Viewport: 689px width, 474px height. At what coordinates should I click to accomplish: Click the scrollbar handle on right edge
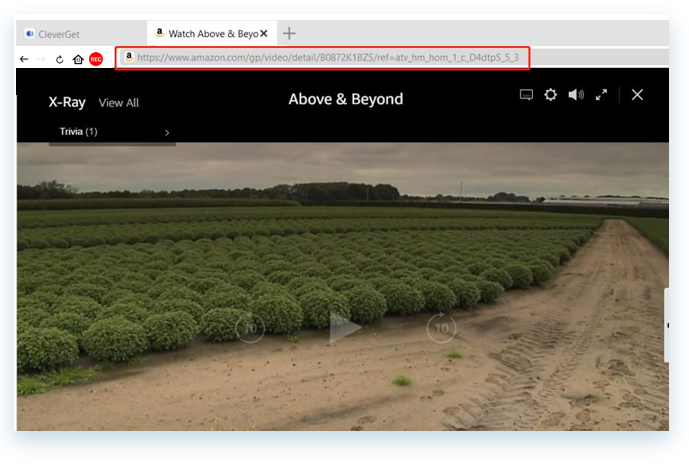(x=667, y=325)
